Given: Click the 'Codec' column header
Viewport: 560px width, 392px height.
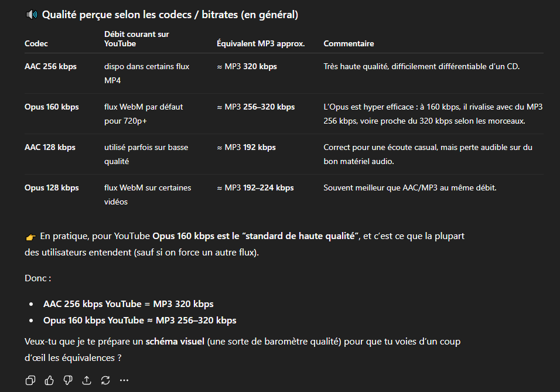Looking at the screenshot, I should point(36,44).
